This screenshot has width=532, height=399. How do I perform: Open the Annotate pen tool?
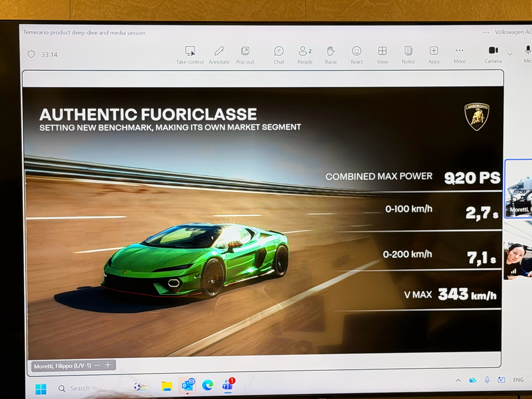tap(219, 55)
